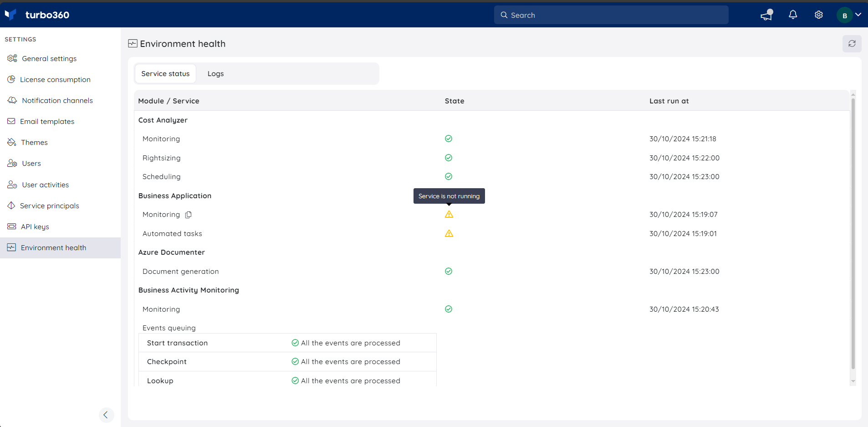The image size is (868, 427).
Task: Click the Automated tasks row label
Action: click(x=172, y=233)
